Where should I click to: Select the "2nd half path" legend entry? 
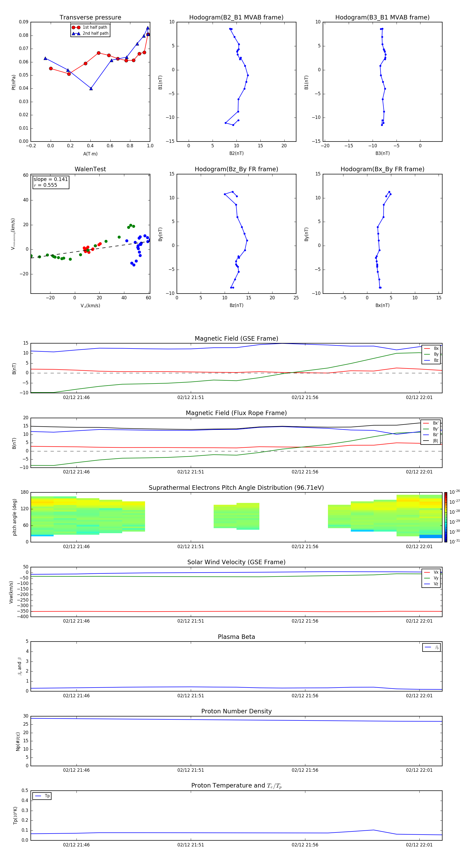pos(90,33)
